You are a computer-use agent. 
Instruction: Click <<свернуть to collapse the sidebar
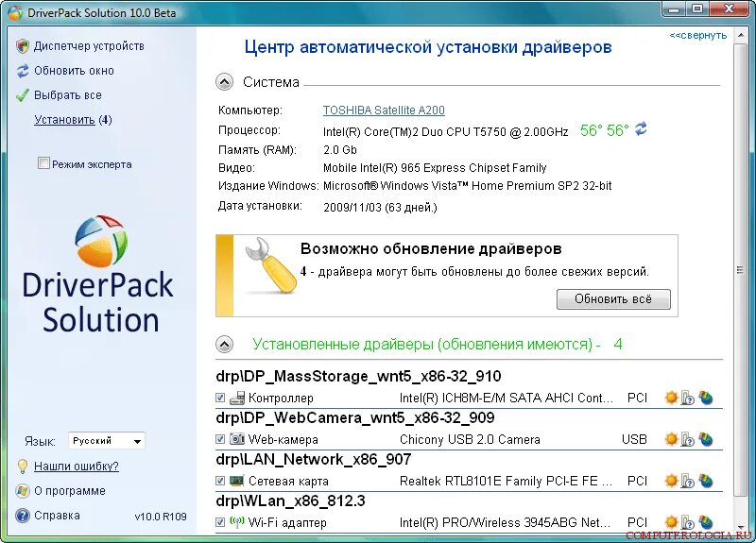pos(698,35)
